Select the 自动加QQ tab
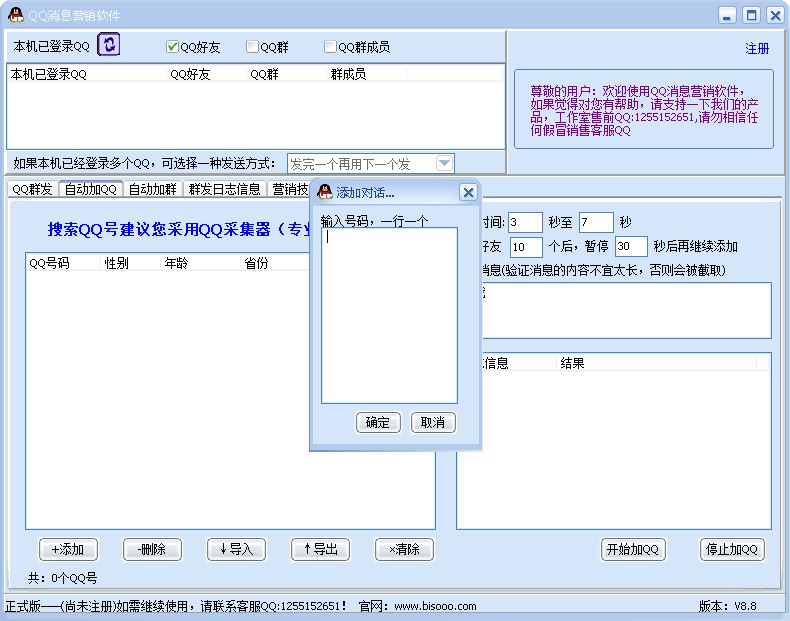790x621 pixels. [91, 189]
